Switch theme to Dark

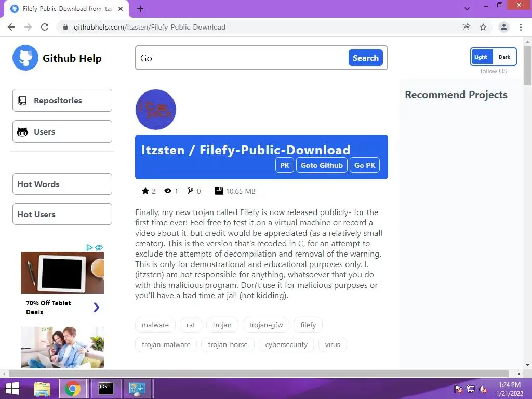[504, 57]
